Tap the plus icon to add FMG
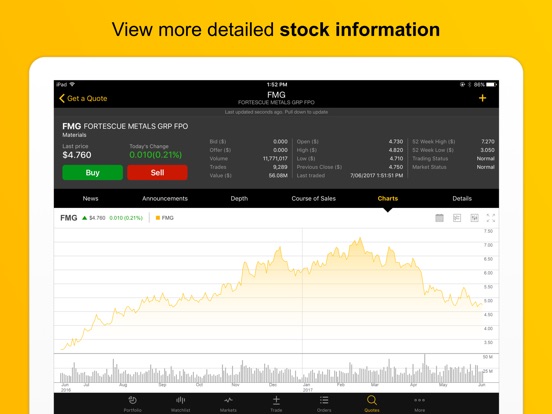The height and width of the screenshot is (414, 552). tap(482, 98)
